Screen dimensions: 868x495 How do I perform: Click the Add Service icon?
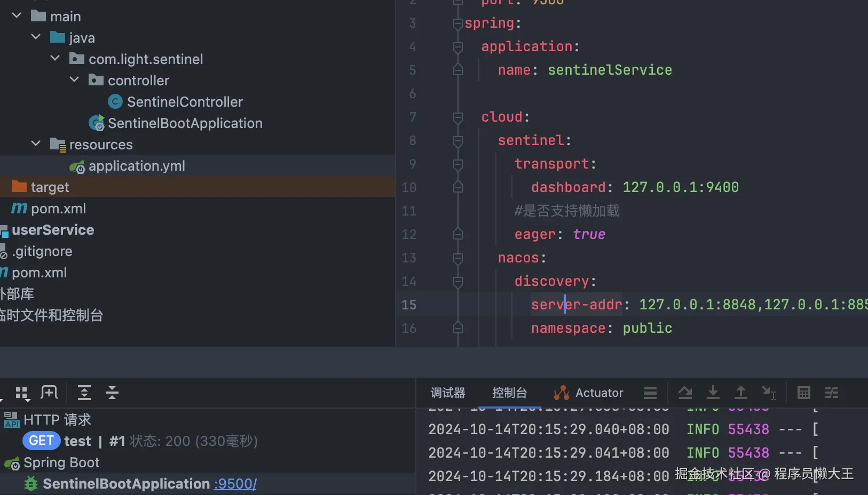tap(49, 393)
